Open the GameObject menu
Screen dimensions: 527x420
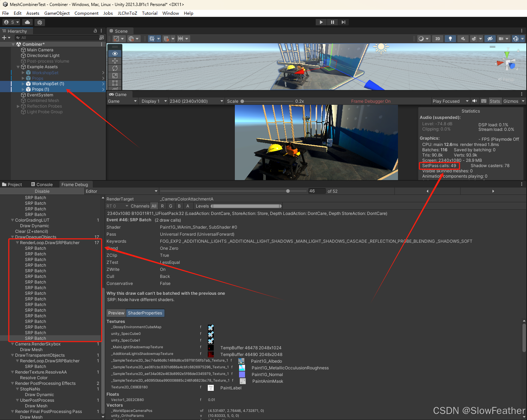tap(57, 13)
